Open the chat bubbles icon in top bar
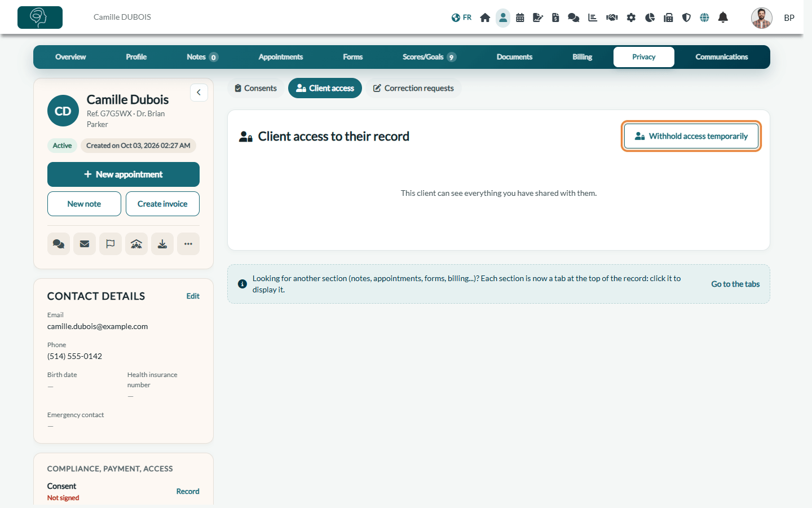This screenshot has height=508, width=812. click(x=573, y=17)
